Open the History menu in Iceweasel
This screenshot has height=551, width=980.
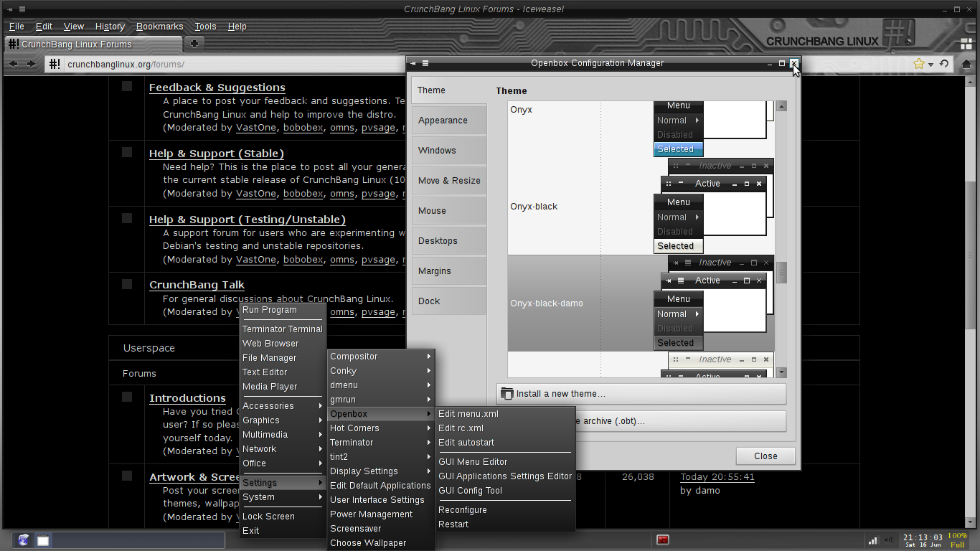click(x=110, y=27)
